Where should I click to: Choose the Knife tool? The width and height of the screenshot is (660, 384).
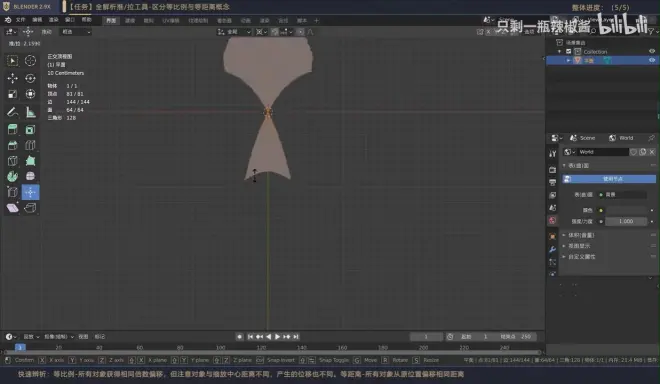[x=13, y=161]
